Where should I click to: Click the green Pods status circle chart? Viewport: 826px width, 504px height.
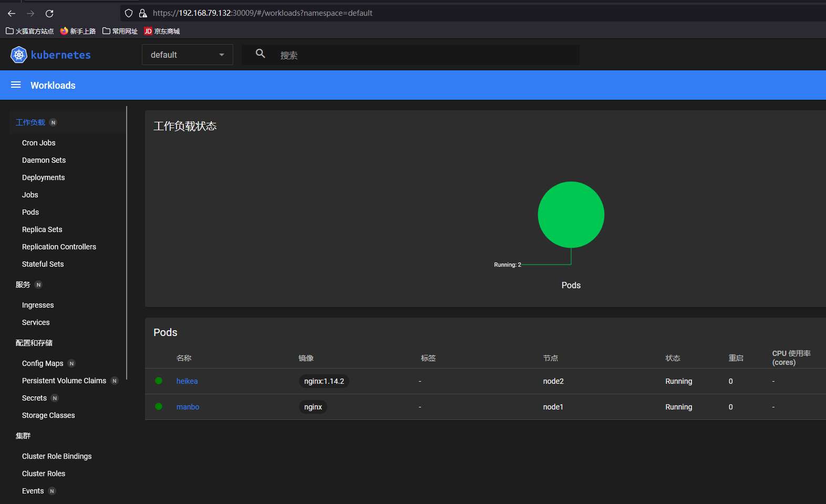(571, 215)
